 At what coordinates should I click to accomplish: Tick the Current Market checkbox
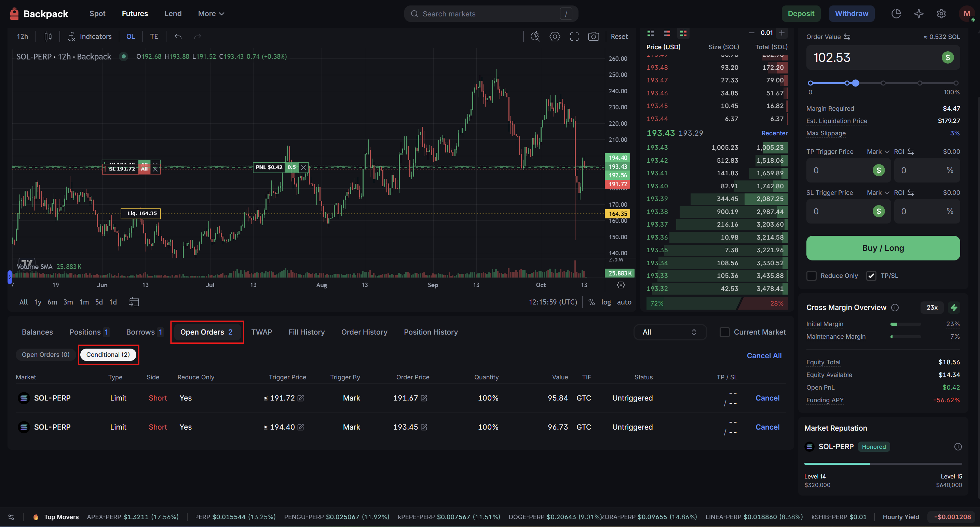724,332
